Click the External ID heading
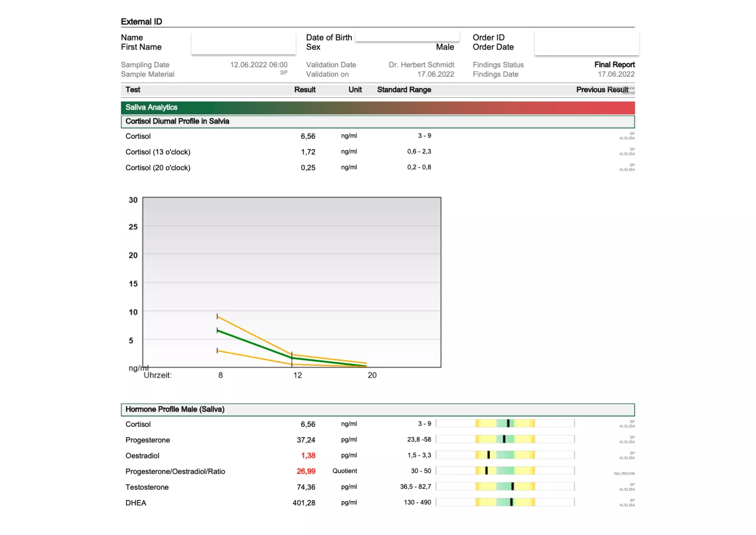The image size is (756, 535). click(141, 22)
